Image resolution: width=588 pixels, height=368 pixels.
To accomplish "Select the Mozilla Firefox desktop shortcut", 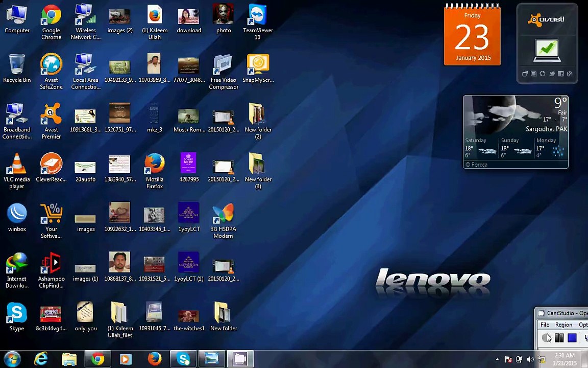I will point(155,171).
